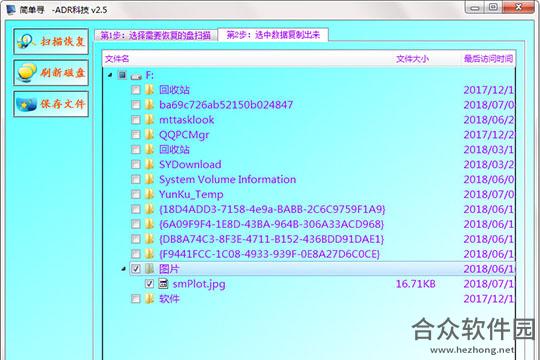Screen dimensions: 540x360
Task: Toggle the F: drive root checkbox
Action: coord(122,75)
